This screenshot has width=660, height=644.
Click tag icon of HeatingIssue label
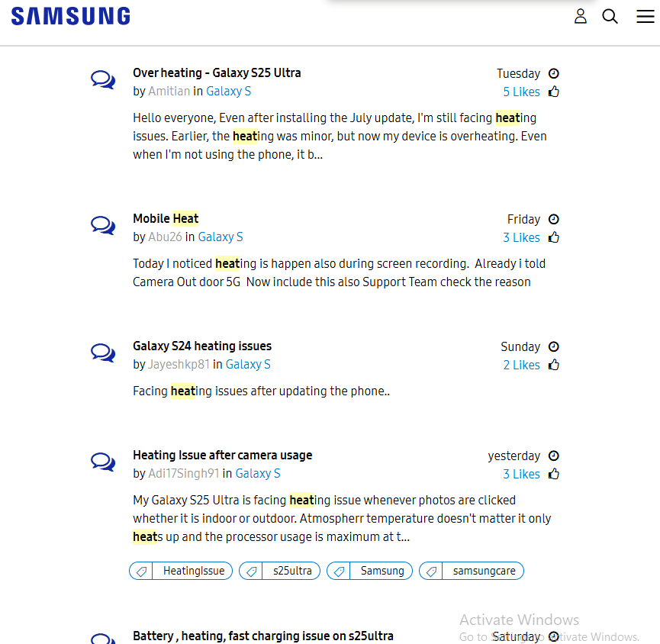point(141,572)
